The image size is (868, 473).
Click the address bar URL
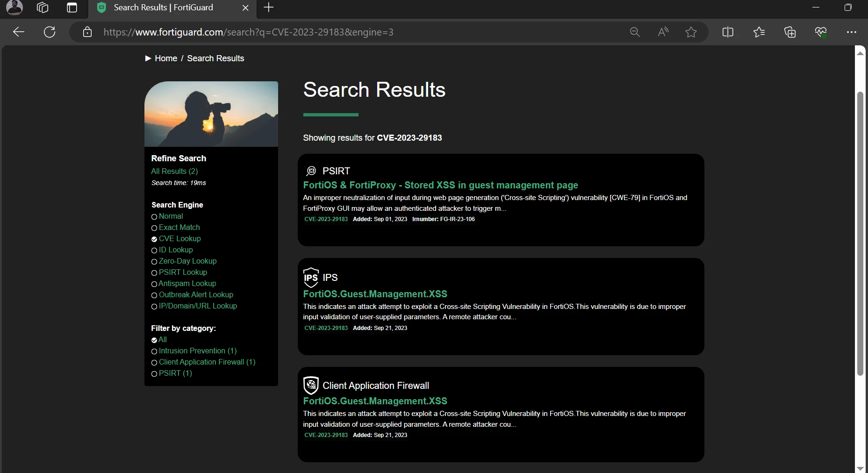pyautogui.click(x=248, y=32)
